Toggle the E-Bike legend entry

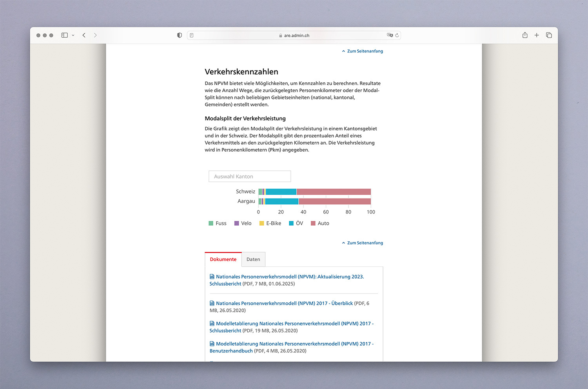point(270,223)
